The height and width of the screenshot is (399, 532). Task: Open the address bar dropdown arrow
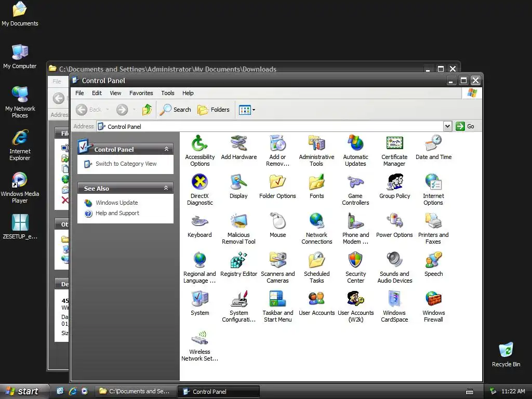[447, 126]
